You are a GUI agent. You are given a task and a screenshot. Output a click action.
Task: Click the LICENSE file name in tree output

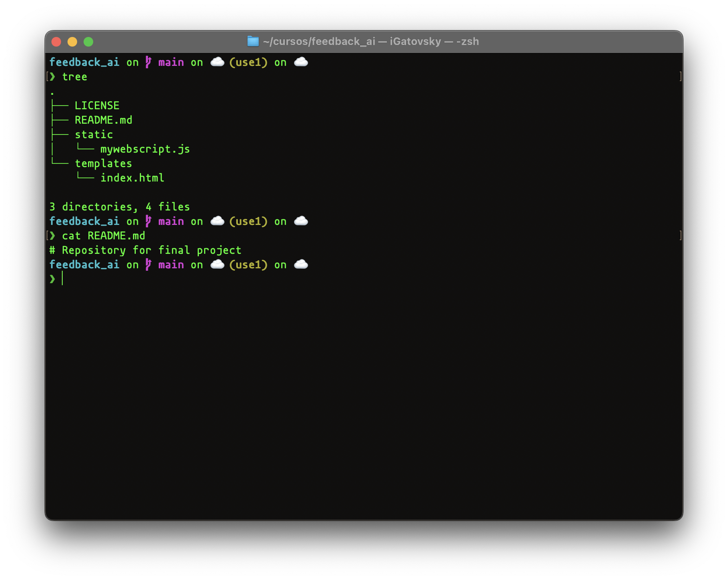[x=97, y=106]
